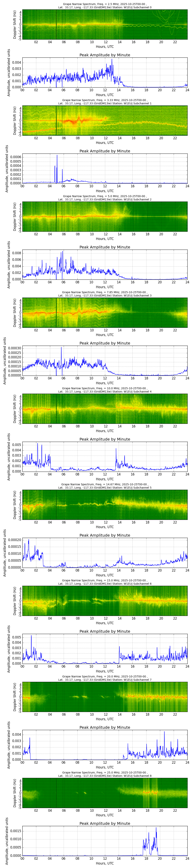Click 'Peak Amplitude by Minute' title for 15.0 MHz

point(105,631)
